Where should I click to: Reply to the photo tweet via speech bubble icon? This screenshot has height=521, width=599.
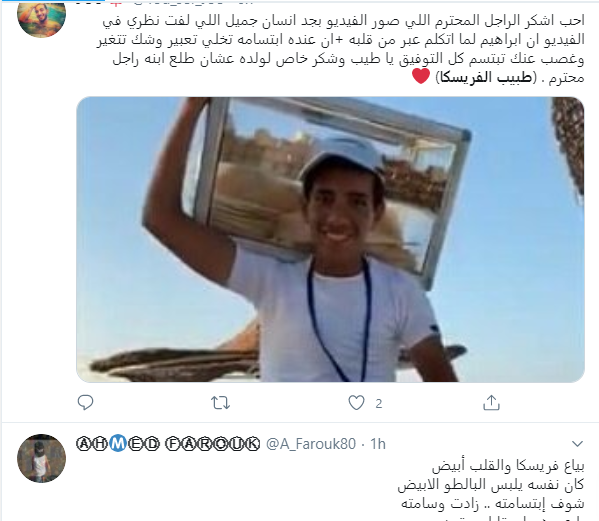[85, 403]
